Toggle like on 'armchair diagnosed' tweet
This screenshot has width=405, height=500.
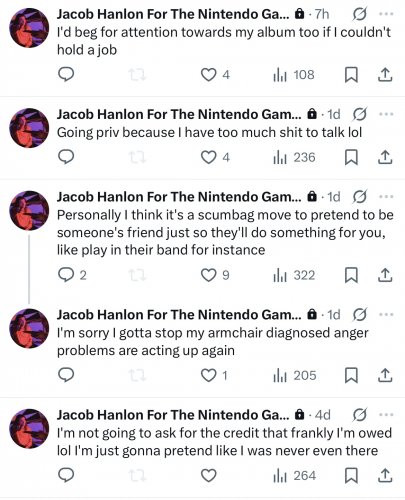[x=214, y=376]
